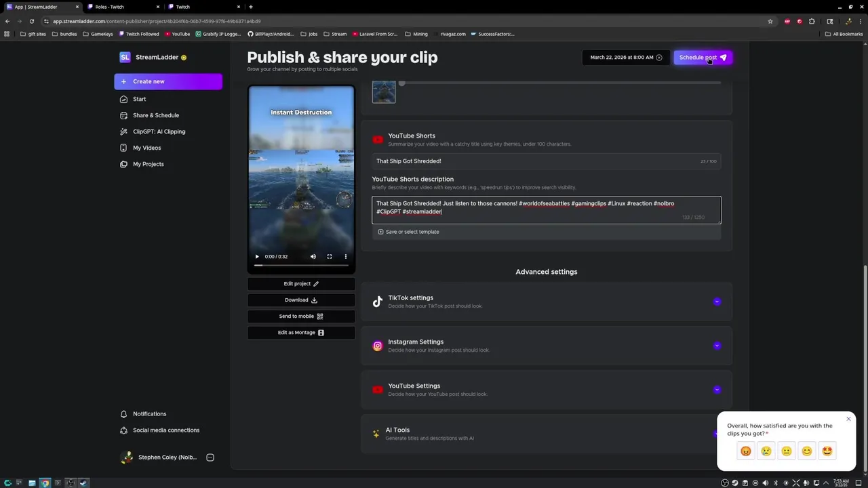Open the Bluetooth tray icon

[x=776, y=483]
